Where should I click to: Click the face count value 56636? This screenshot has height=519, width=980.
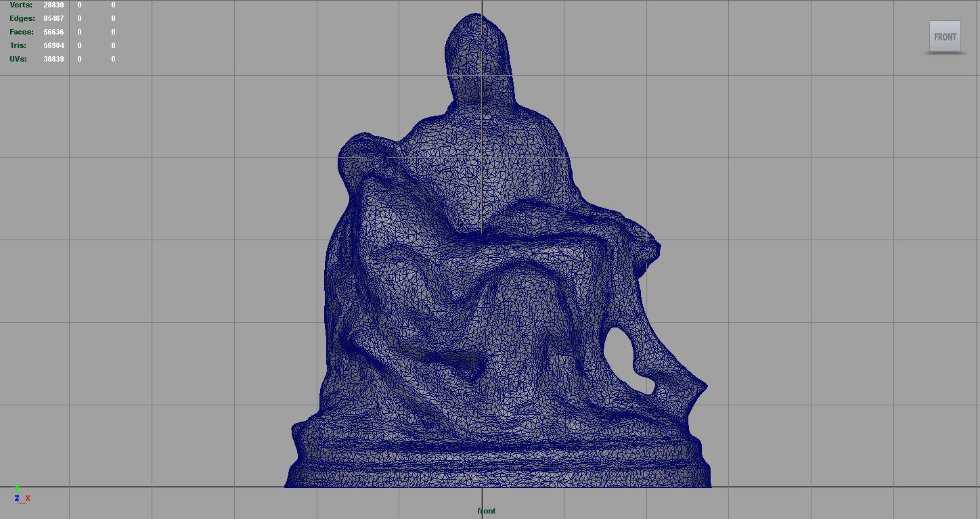(x=53, y=32)
